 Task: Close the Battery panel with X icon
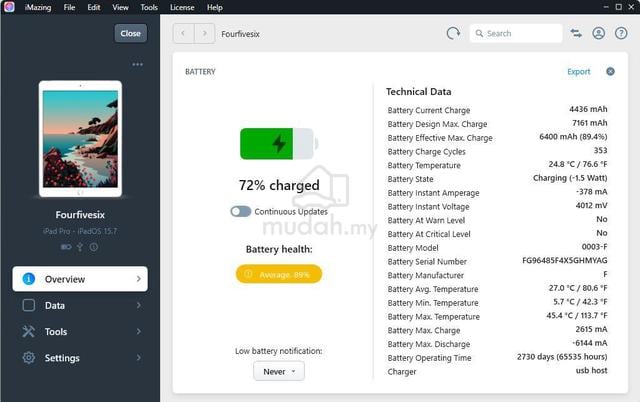pos(610,71)
